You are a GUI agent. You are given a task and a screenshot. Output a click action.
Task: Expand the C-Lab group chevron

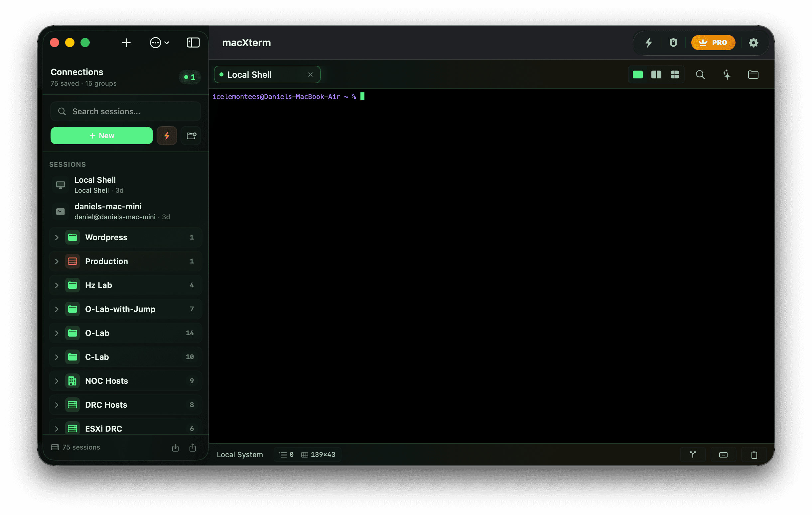[x=57, y=357]
